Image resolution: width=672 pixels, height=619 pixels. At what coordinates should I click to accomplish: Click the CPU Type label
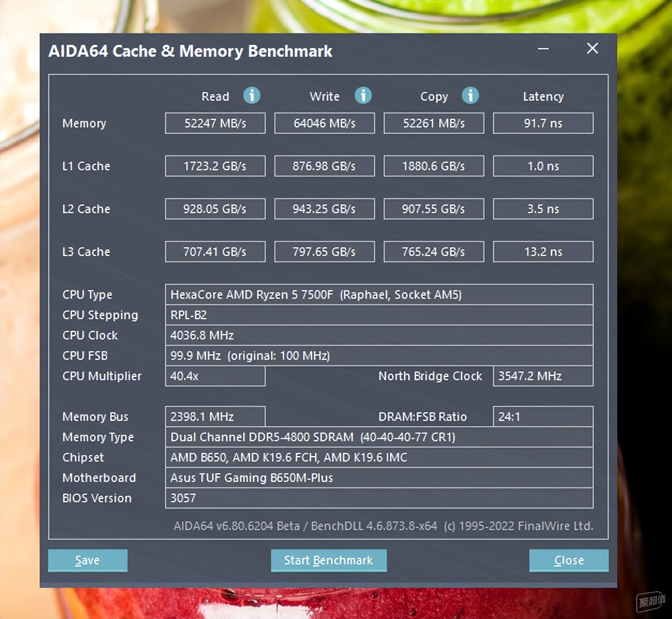(87, 295)
